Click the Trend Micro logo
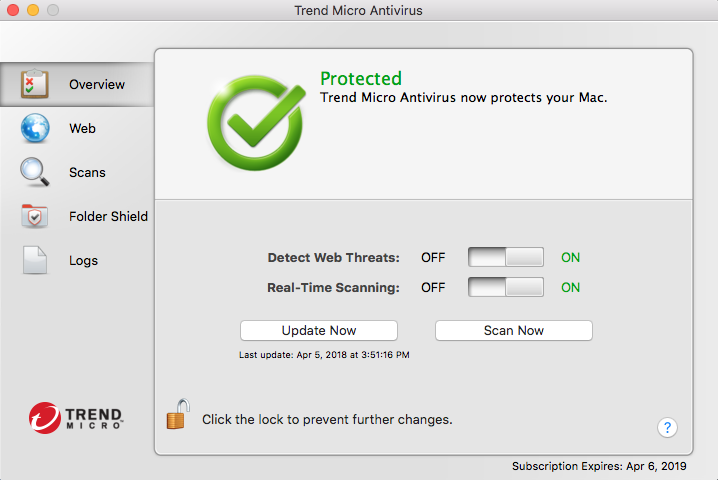This screenshot has height=480, width=718. [76, 416]
